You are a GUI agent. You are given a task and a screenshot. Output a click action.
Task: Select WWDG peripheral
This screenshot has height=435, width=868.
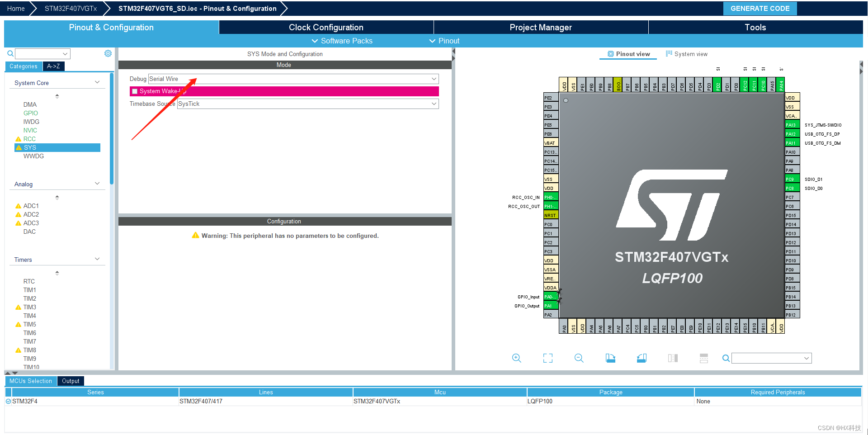pos(33,156)
